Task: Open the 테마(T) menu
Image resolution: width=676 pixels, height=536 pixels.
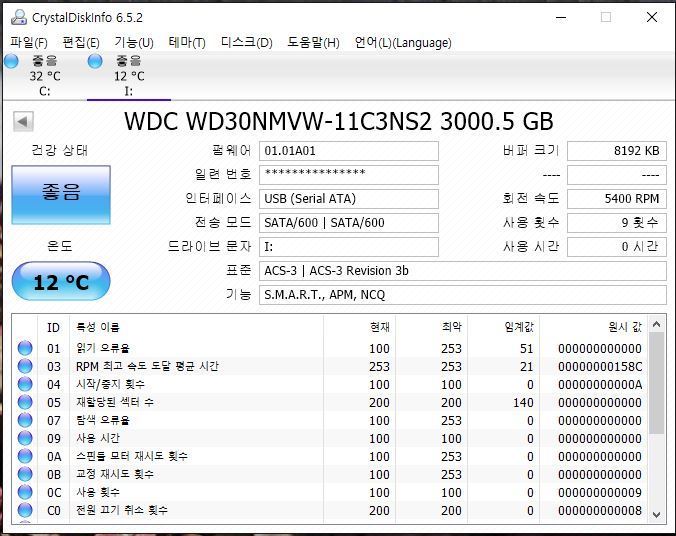Action: (187, 43)
